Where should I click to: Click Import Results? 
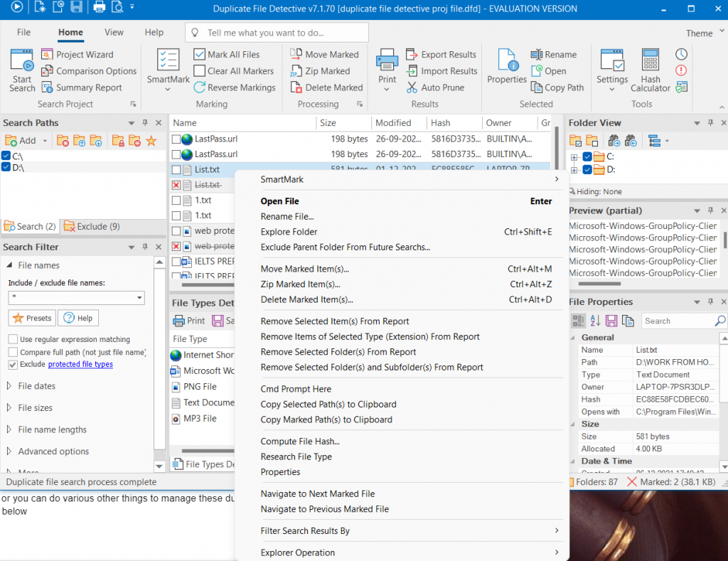(x=441, y=71)
